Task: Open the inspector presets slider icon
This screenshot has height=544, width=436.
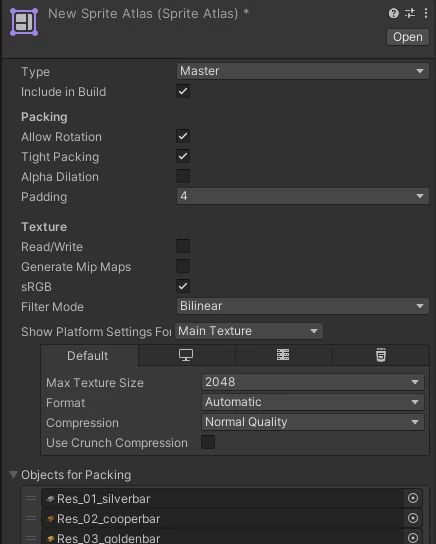Action: (x=410, y=14)
